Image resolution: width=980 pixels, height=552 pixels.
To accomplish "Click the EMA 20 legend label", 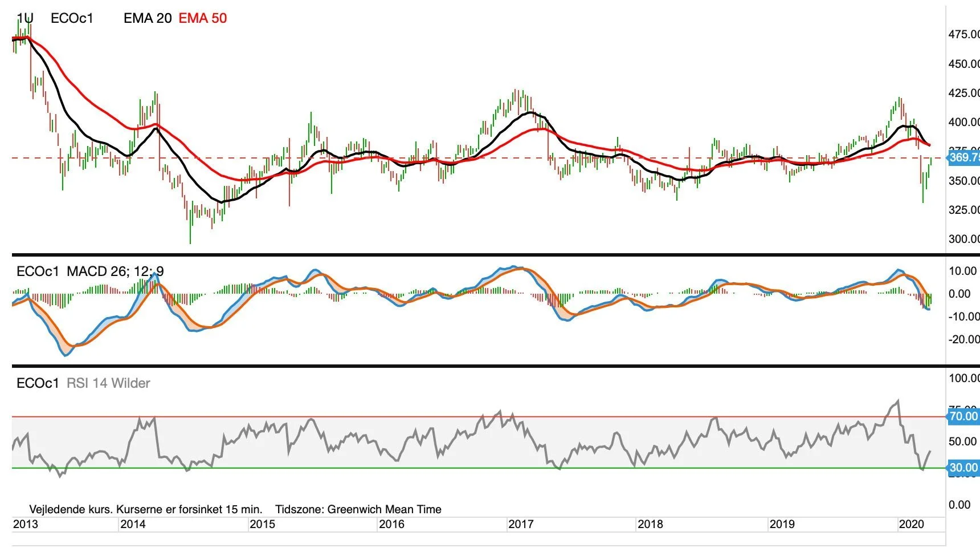I will click(x=148, y=18).
